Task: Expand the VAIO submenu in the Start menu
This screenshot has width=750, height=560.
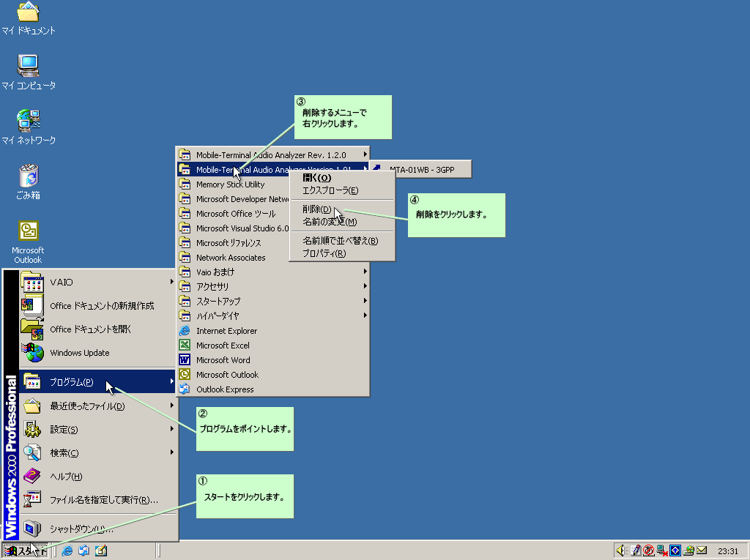Action: pyautogui.click(x=97, y=282)
